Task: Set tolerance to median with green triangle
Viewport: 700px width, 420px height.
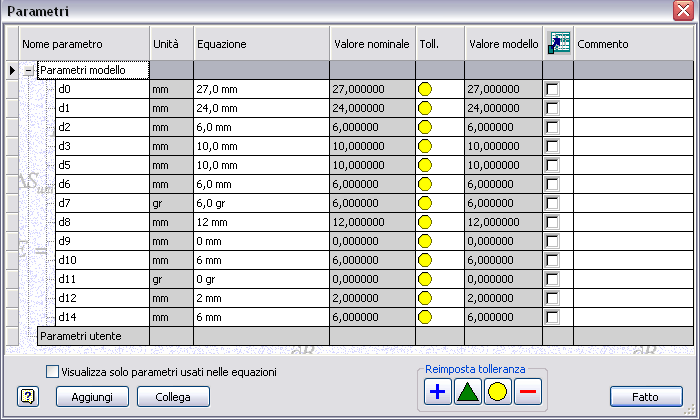Action: click(467, 391)
